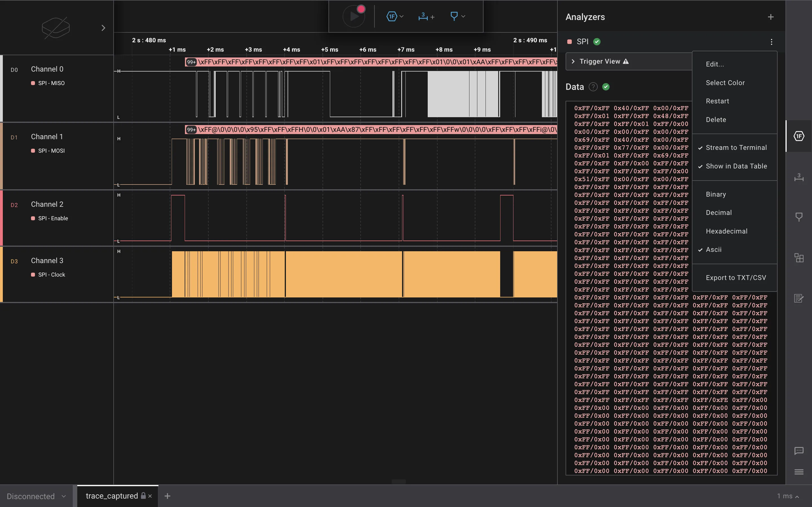
Task: Click the measurement/timing icon in toolbar
Action: tap(423, 16)
